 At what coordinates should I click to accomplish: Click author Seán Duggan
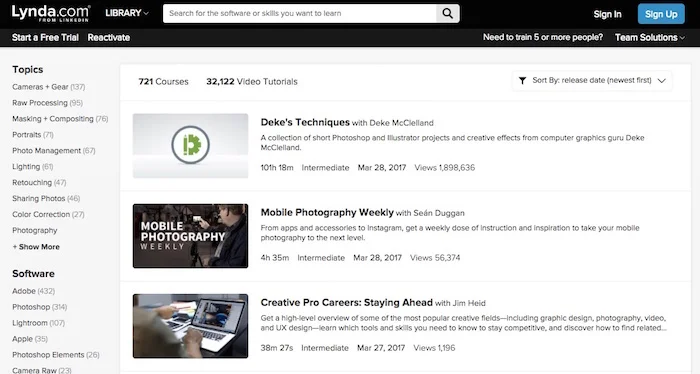(439, 213)
